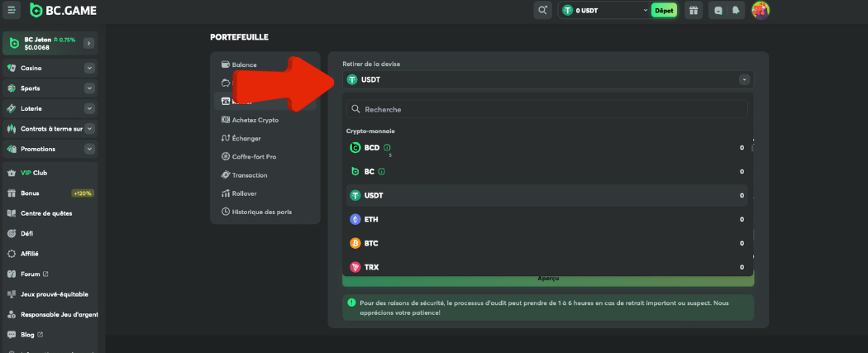
Task: Click the BC.GAME logo
Action: pyautogui.click(x=63, y=10)
